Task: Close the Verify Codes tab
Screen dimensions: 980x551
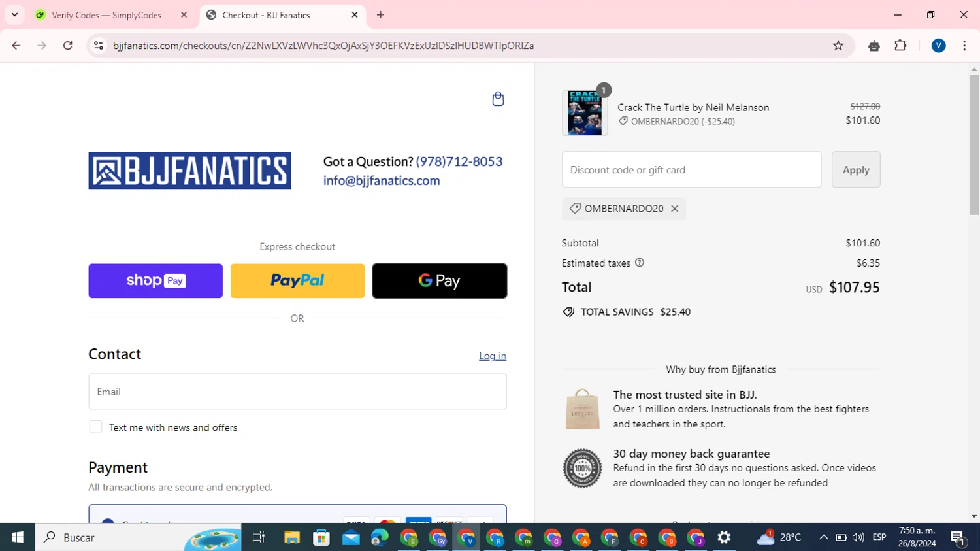Action: 184,15
